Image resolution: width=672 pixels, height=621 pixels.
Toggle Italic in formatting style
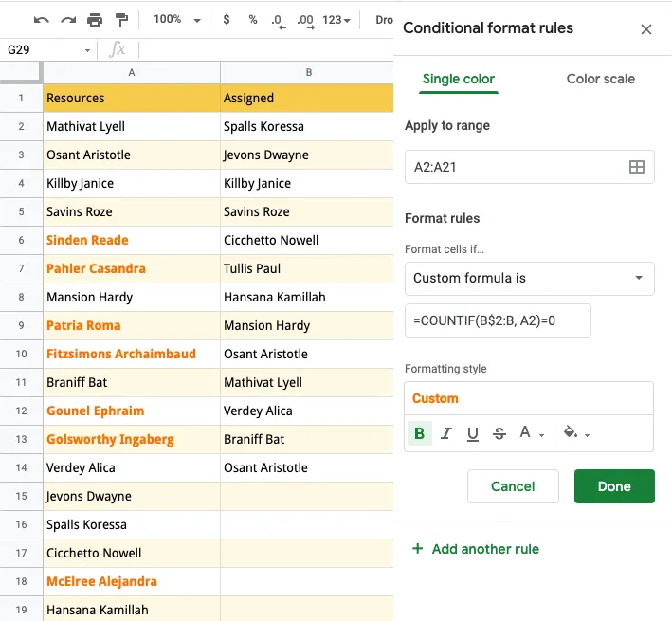pyautogui.click(x=446, y=433)
